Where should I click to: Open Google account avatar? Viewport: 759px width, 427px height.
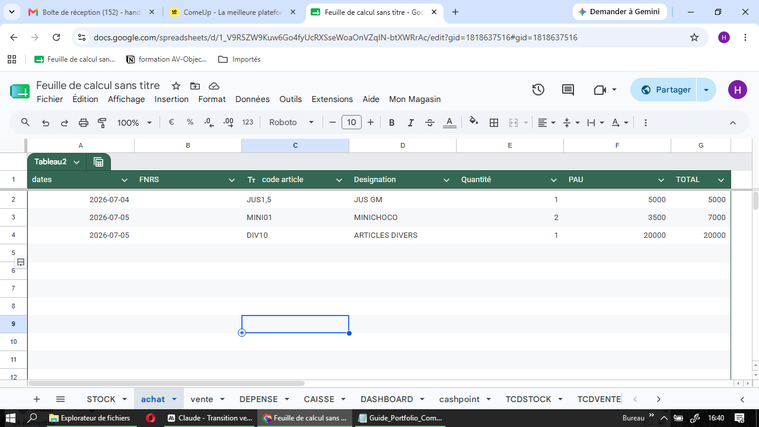(x=737, y=90)
